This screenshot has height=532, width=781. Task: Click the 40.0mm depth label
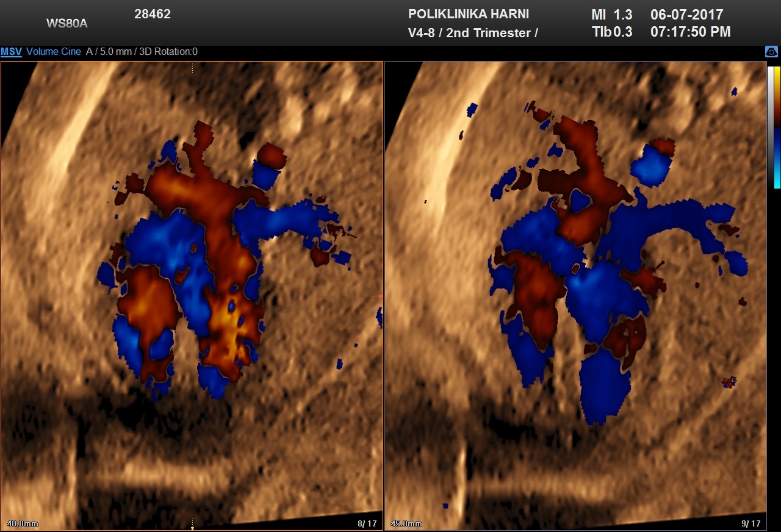coord(23,523)
